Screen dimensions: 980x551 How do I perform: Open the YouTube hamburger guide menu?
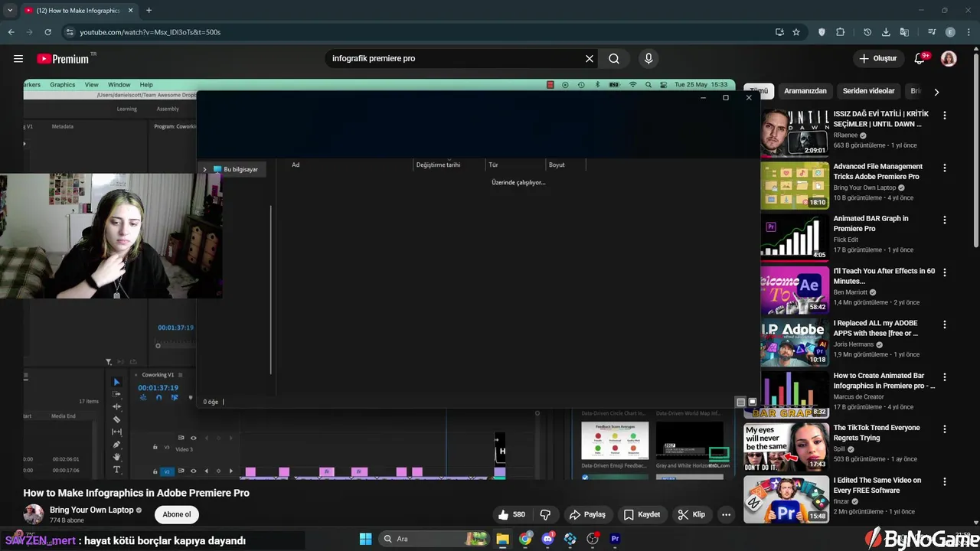[18, 58]
